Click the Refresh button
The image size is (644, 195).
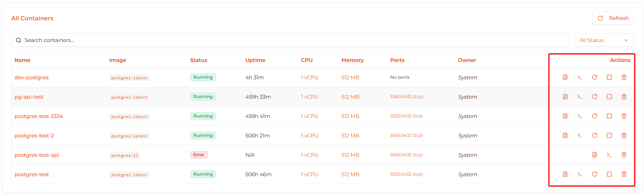tap(613, 18)
